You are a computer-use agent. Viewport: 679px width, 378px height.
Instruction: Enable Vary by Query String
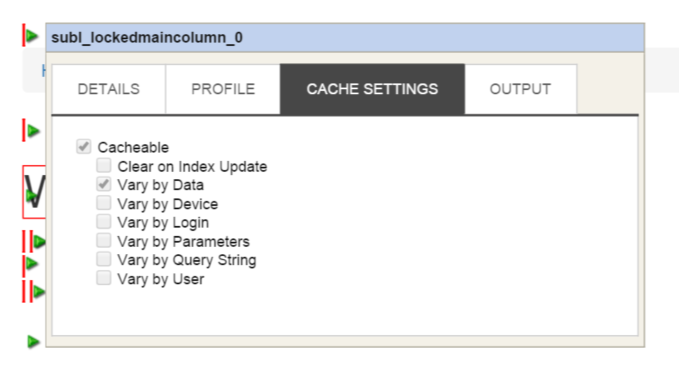click(103, 259)
